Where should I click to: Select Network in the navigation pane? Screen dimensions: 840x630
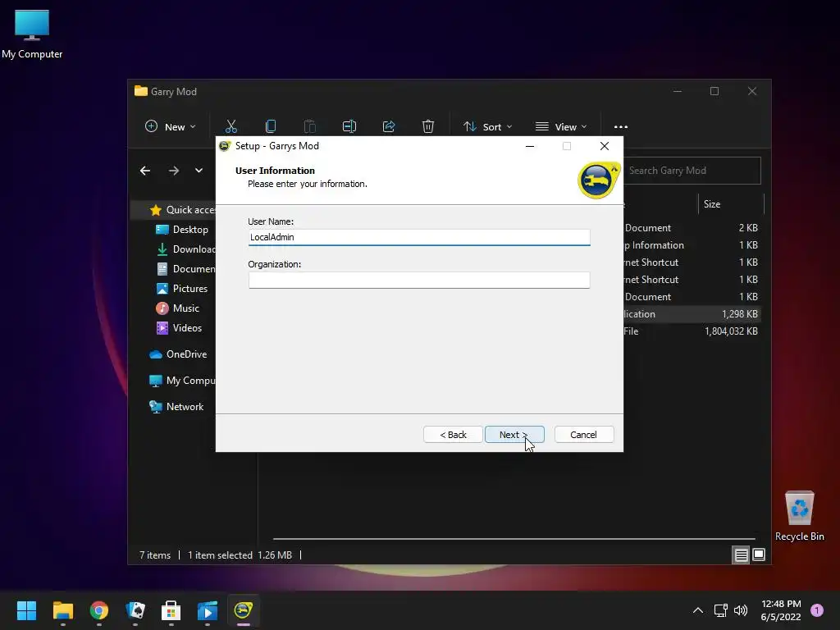click(176, 407)
